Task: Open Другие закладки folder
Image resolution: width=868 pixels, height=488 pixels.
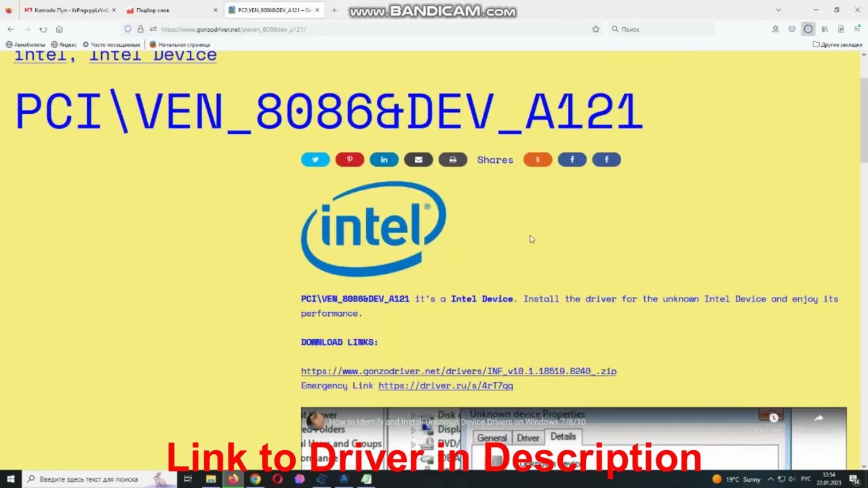Action: pyautogui.click(x=837, y=45)
